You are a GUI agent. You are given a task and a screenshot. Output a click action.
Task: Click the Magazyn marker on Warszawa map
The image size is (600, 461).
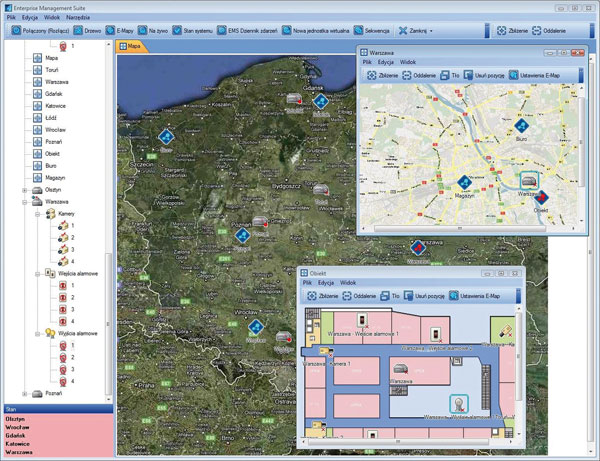(464, 182)
